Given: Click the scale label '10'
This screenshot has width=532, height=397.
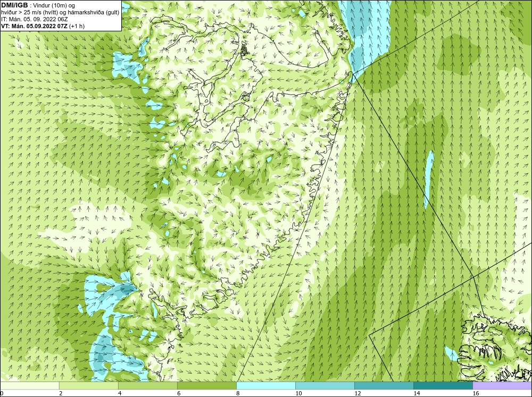Looking at the screenshot, I should click(x=298, y=393).
